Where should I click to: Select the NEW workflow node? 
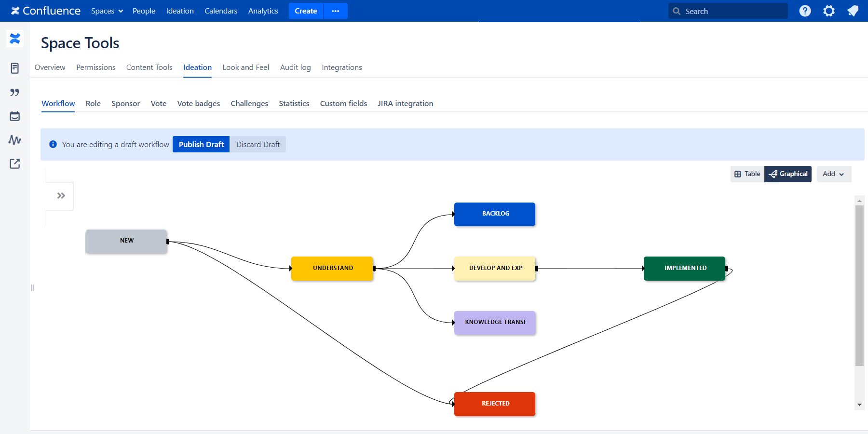click(x=126, y=241)
